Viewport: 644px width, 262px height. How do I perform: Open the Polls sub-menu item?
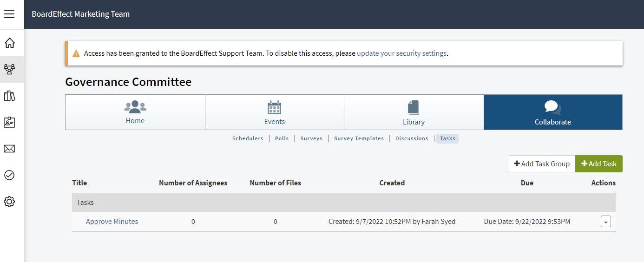click(x=282, y=138)
